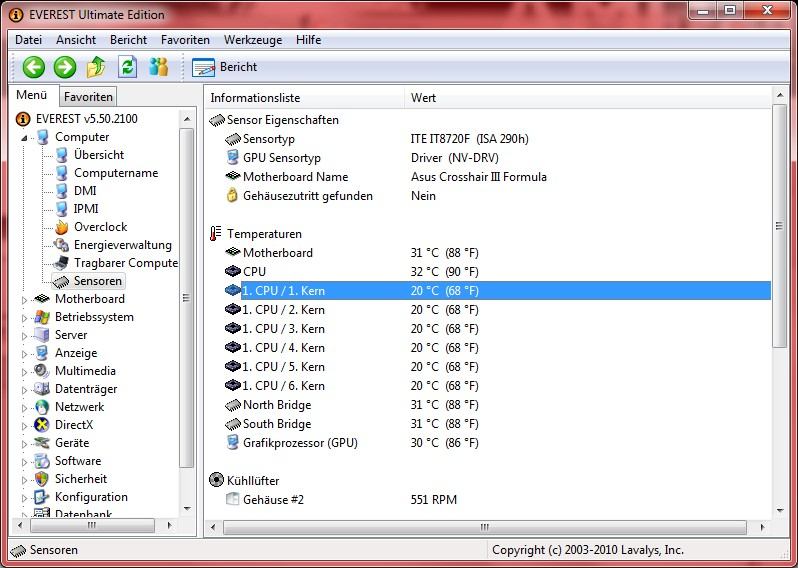
Task: Click the Netzwerk globe icon
Action: (42, 407)
